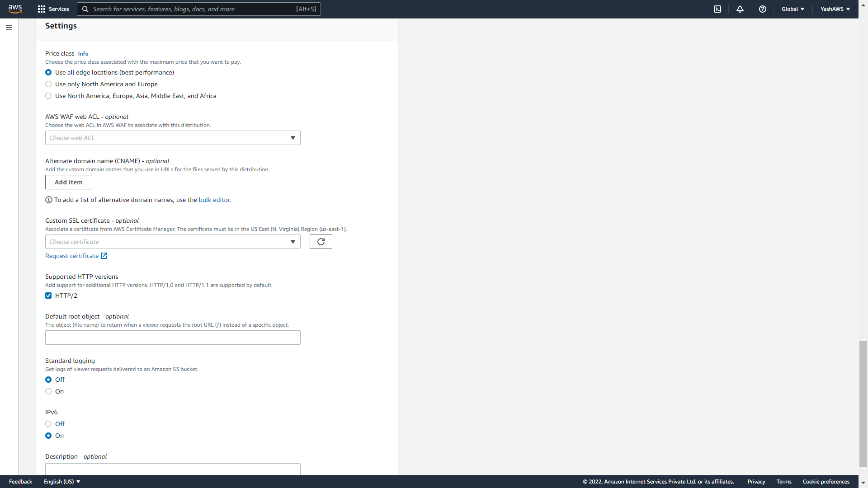Expand the Global region selector
868x488 pixels.
click(x=793, y=9)
